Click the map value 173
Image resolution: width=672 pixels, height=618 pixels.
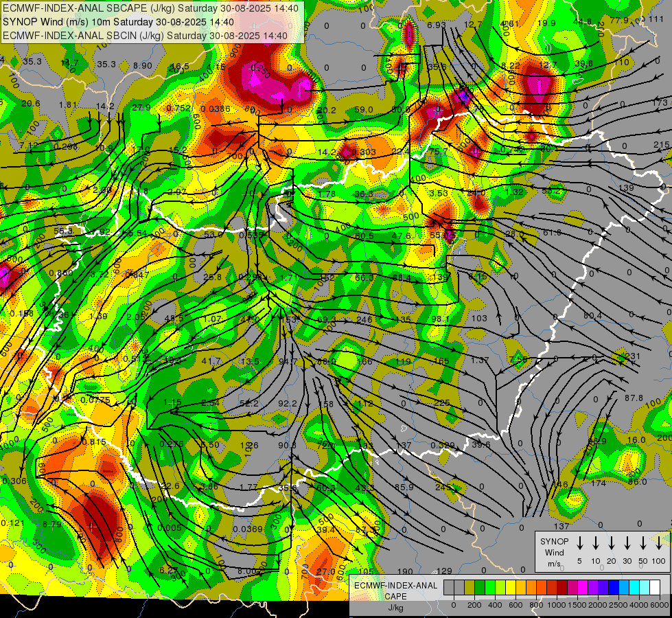[x=660, y=102]
